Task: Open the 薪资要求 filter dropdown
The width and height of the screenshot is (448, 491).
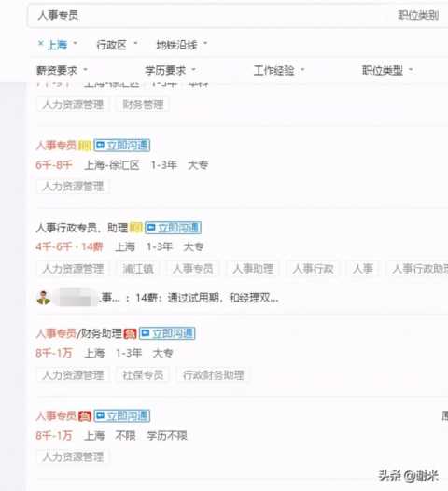Action: pyautogui.click(x=62, y=70)
